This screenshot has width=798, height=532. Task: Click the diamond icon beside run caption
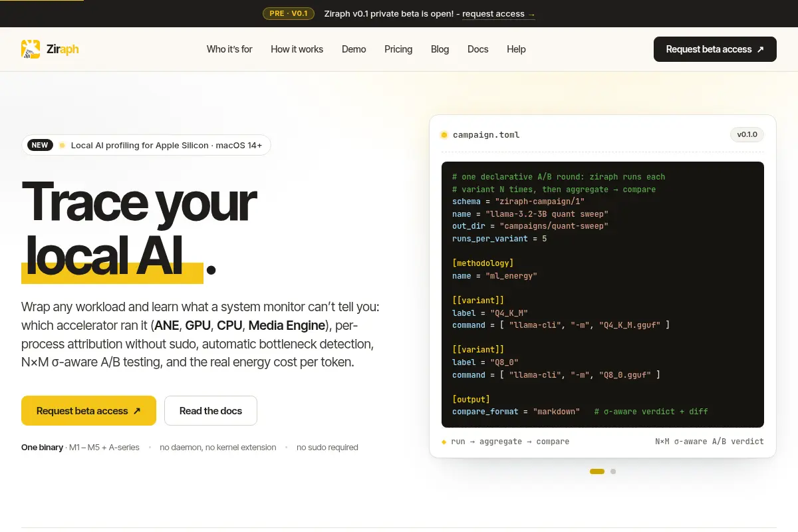pos(444,442)
